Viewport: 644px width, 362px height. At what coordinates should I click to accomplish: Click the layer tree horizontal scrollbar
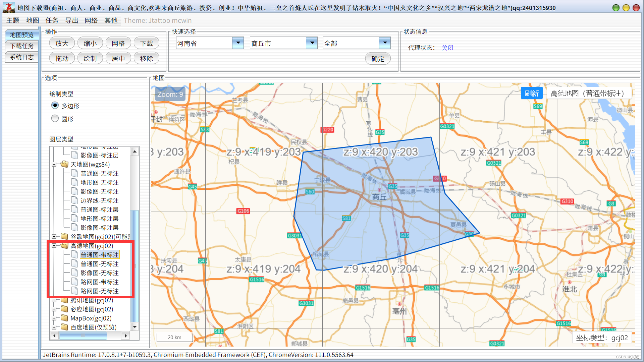pos(83,336)
